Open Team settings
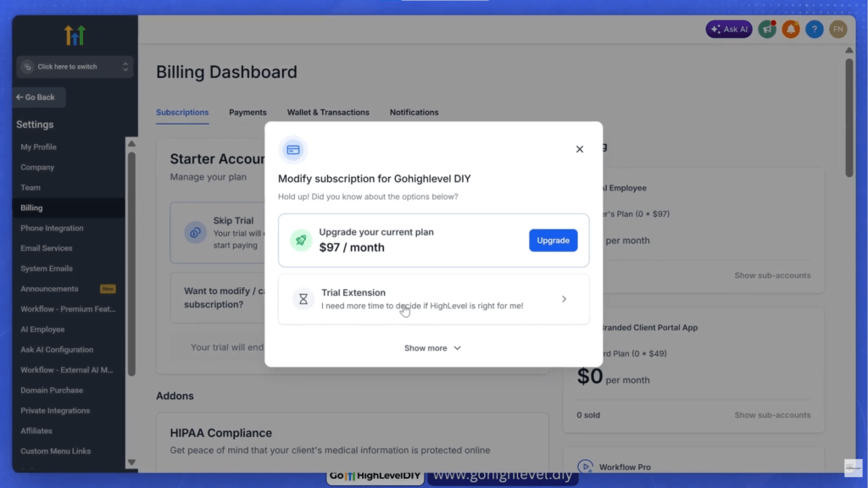Screen dimensions: 868x488 tap(31, 187)
